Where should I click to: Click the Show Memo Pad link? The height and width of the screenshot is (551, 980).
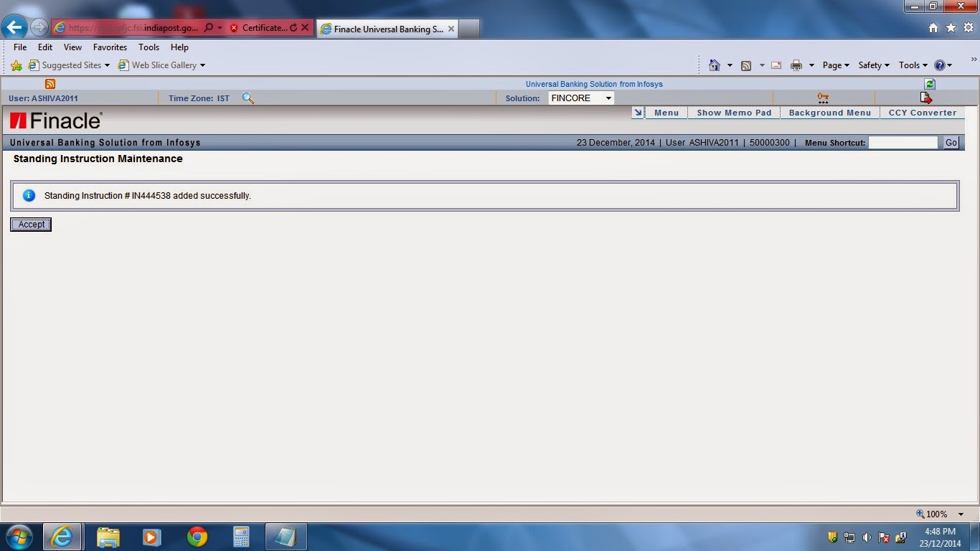[734, 112]
